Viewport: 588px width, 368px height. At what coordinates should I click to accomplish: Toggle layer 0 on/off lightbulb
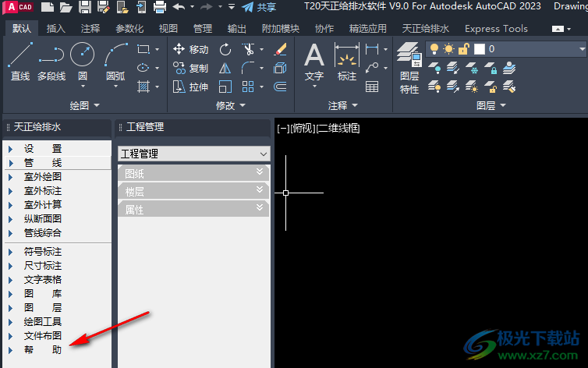(x=434, y=48)
